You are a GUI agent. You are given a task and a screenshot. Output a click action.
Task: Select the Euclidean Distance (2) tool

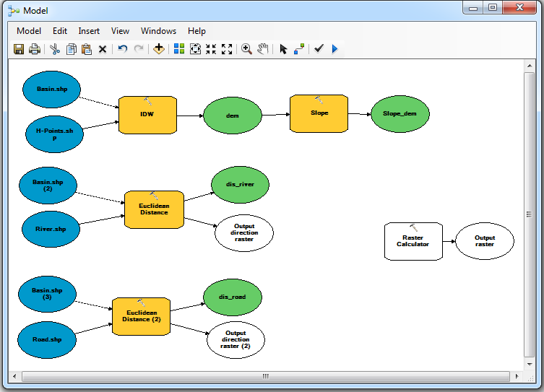(x=141, y=316)
